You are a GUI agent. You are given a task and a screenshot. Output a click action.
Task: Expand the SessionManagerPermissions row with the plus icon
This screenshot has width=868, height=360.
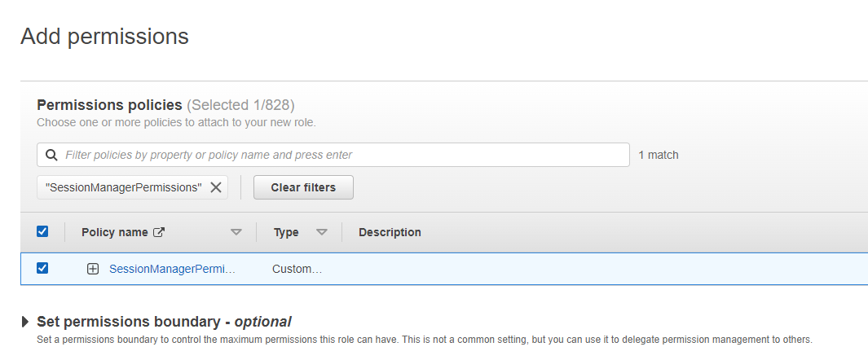(x=93, y=269)
